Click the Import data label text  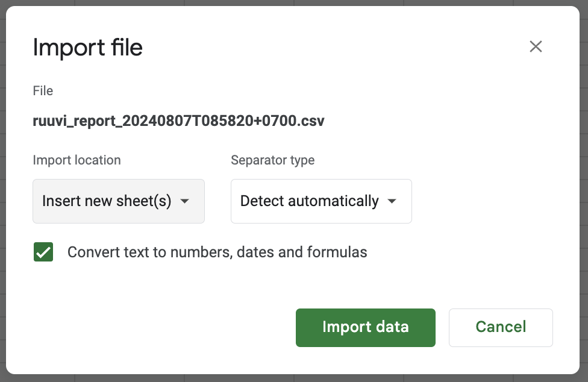tap(366, 327)
